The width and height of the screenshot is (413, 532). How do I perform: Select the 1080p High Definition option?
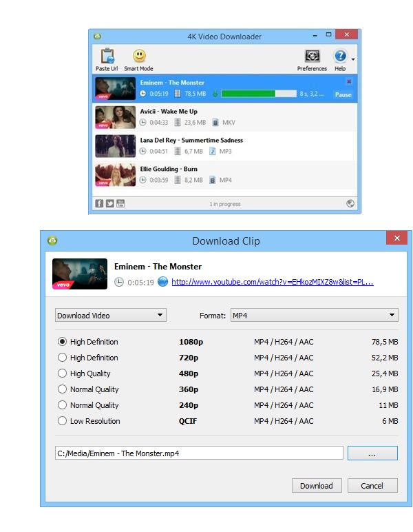(x=63, y=342)
